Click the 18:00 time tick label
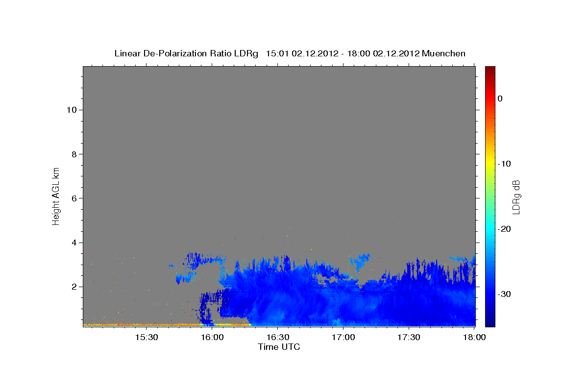This screenshot has height=392, width=588. [475, 338]
